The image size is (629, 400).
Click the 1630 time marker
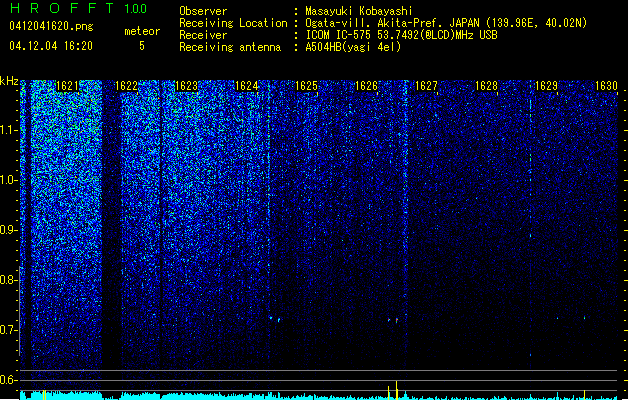coord(606,86)
